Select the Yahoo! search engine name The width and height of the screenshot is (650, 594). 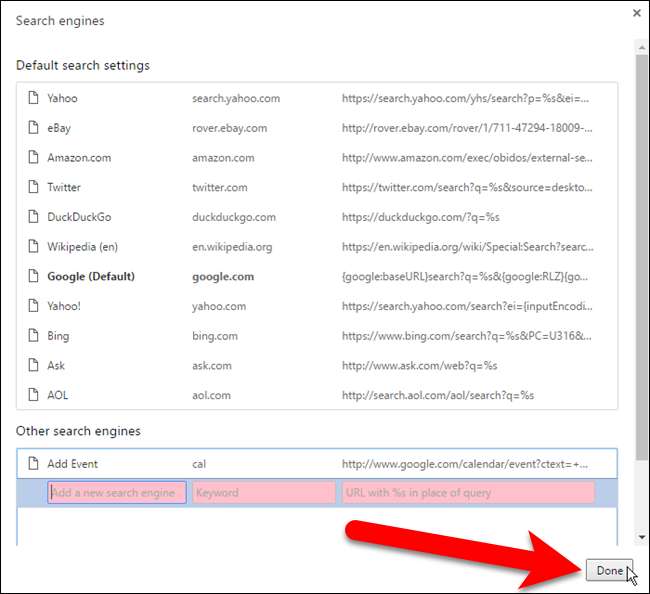coord(64,306)
